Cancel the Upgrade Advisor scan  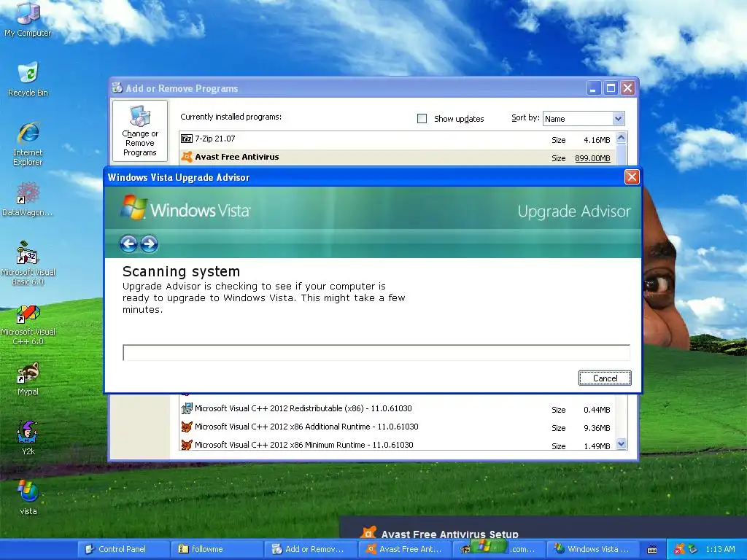(605, 378)
